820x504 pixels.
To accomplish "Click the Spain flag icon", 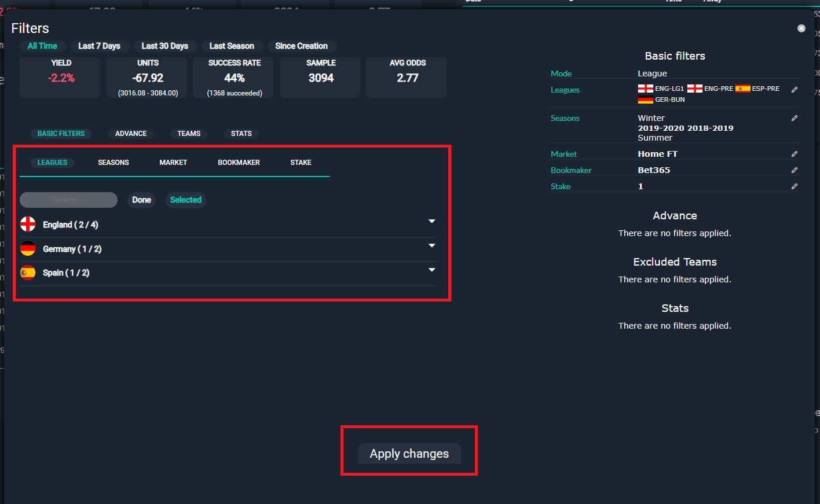I will [28, 273].
